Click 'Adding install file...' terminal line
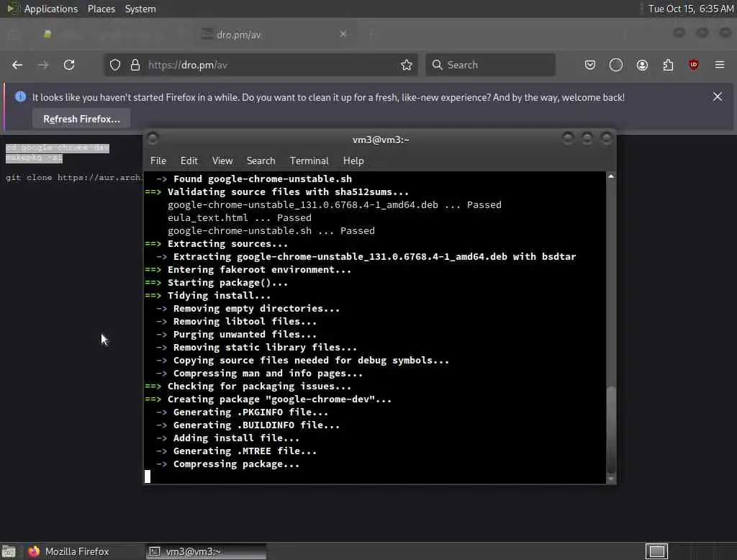Image resolution: width=737 pixels, height=560 pixels. (236, 438)
